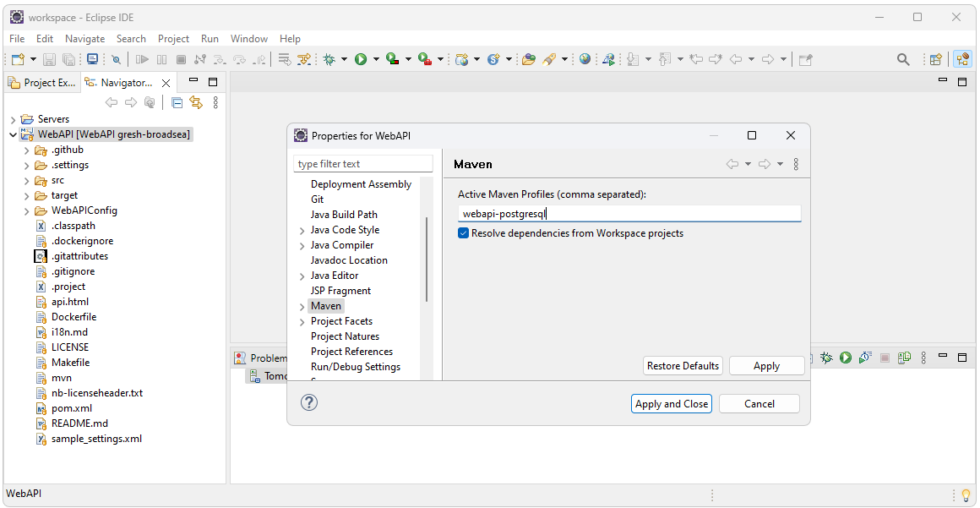Open the Navigate menu
The image size is (980, 508).
click(85, 39)
